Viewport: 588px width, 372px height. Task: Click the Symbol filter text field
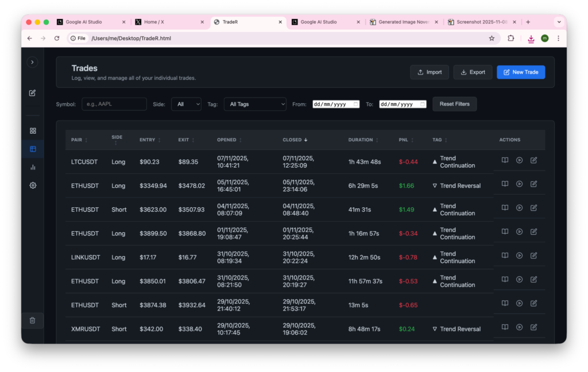coord(114,104)
